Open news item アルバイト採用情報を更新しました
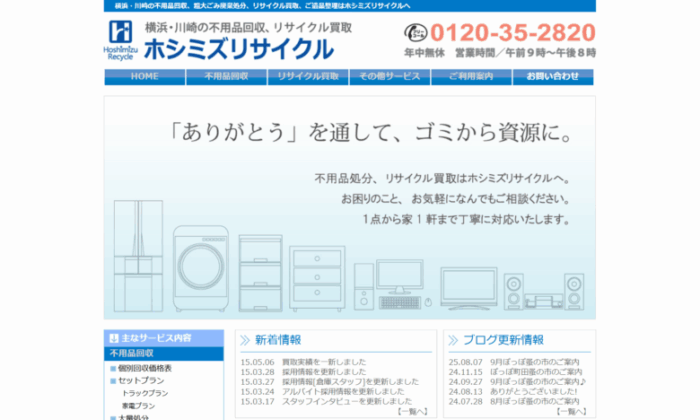This screenshot has height=420, width=700. point(343,391)
